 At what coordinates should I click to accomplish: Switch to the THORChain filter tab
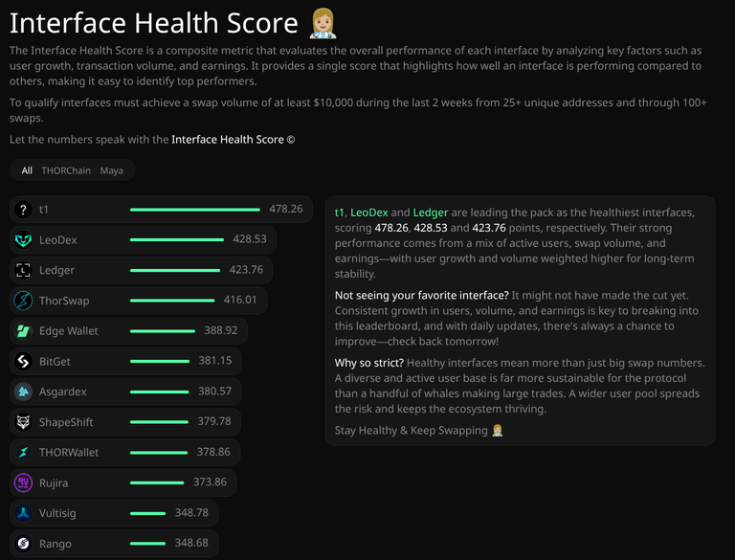[66, 170]
